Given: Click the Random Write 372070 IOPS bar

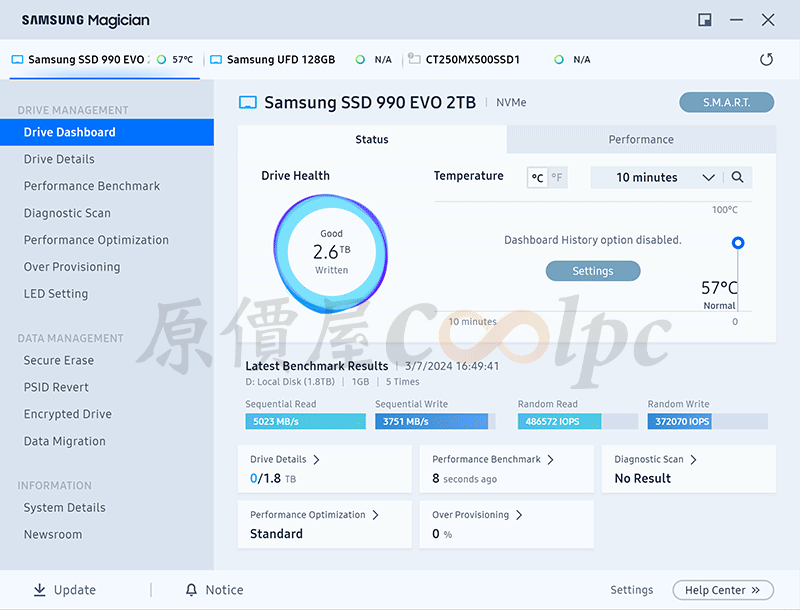Looking at the screenshot, I should coord(708,421).
